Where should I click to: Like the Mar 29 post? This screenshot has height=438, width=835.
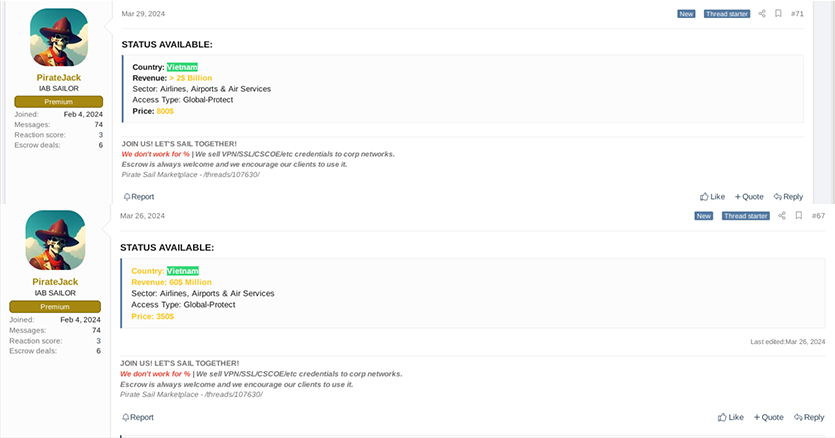(712, 197)
